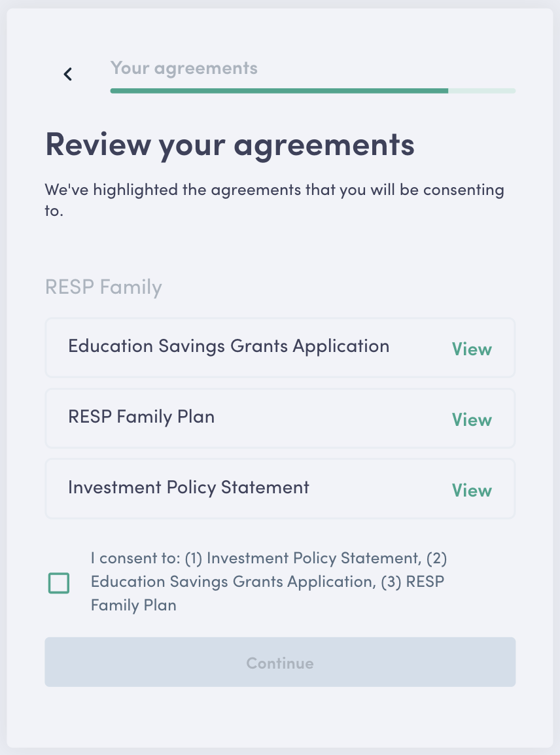560x755 pixels.
Task: Click the Your agreements header label
Action: [184, 67]
